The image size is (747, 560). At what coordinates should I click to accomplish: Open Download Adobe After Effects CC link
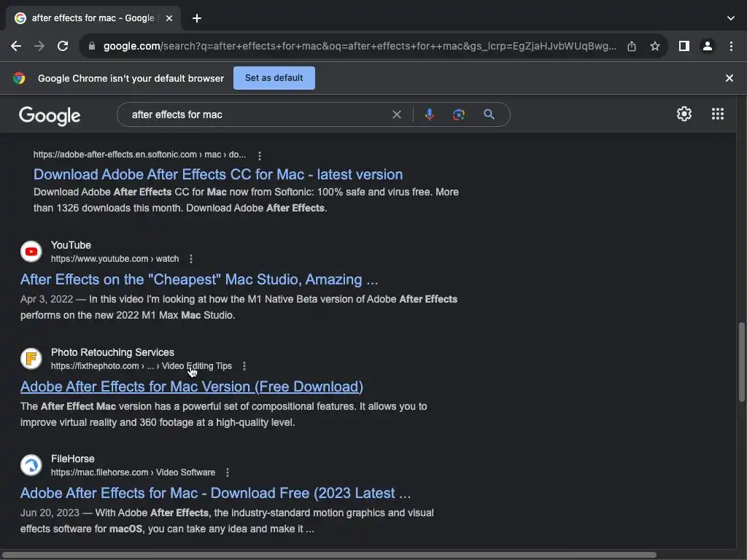pos(217,174)
